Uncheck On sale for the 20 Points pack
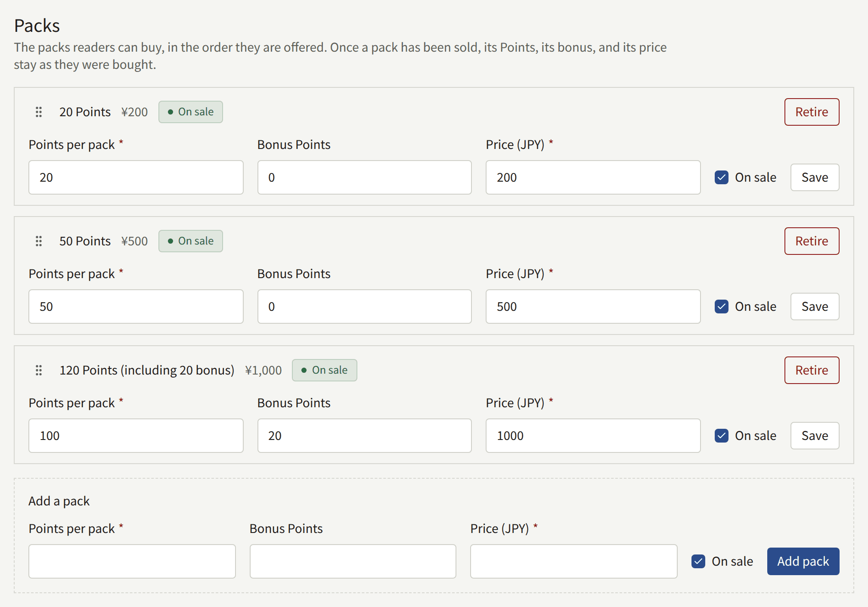This screenshot has height=607, width=868. pos(722,177)
